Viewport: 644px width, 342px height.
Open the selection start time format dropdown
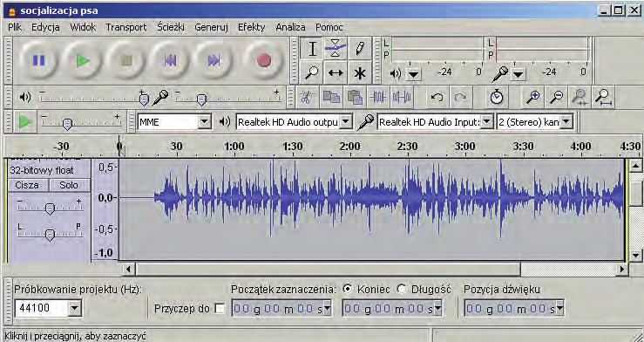tap(327, 308)
